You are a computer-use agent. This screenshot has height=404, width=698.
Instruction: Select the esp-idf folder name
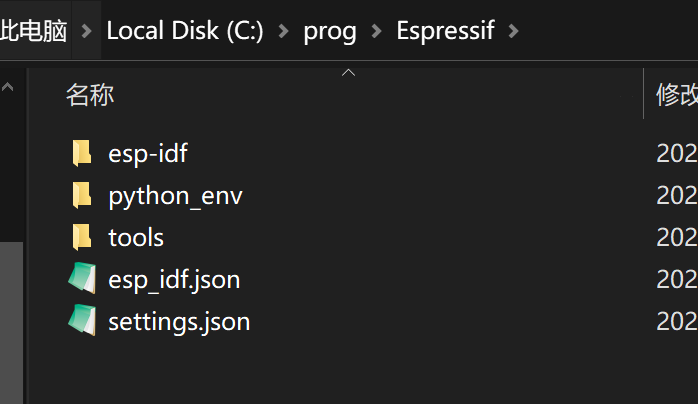click(148, 153)
